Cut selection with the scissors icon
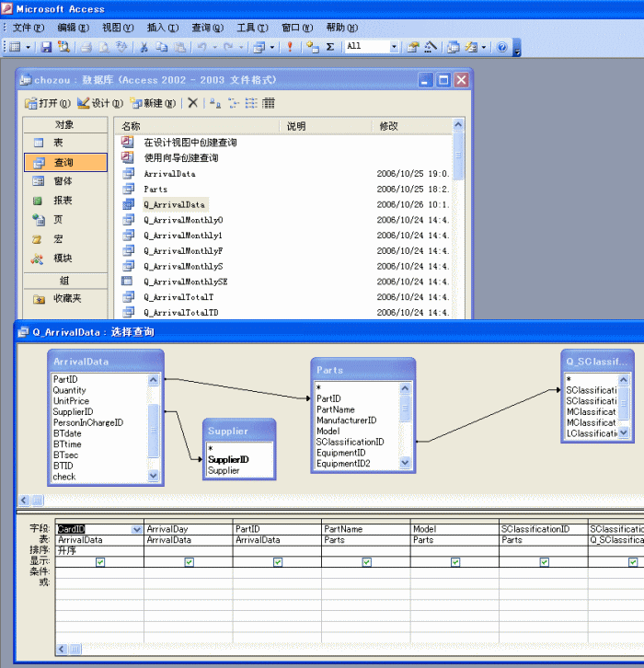Screen dimensions: 644x668 point(144,47)
